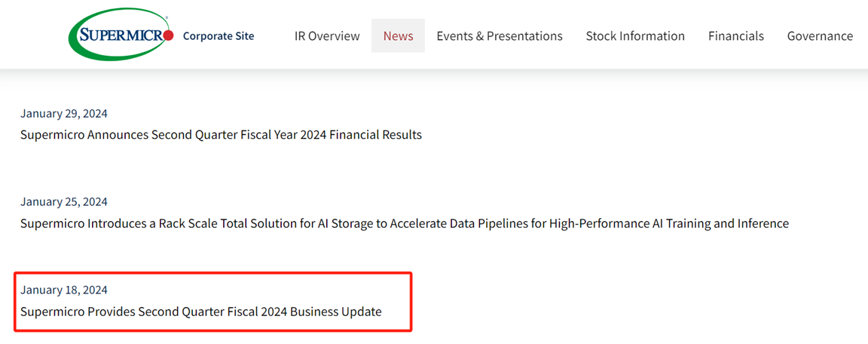This screenshot has width=868, height=344.
Task: Open Second Quarter Fiscal 2024 Business Update release
Action: pos(201,312)
